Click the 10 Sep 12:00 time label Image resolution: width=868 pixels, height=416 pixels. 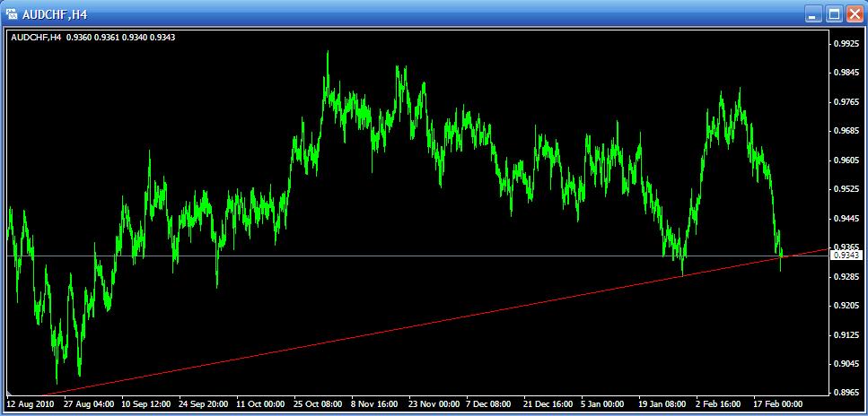pyautogui.click(x=147, y=404)
